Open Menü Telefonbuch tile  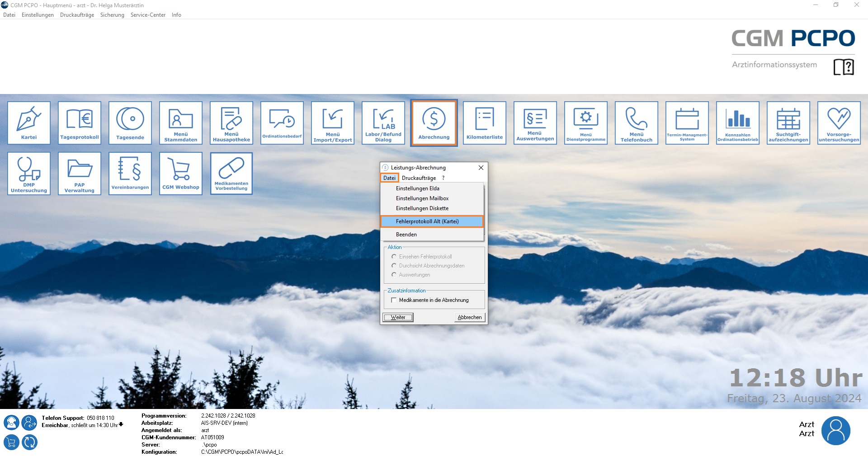(636, 122)
